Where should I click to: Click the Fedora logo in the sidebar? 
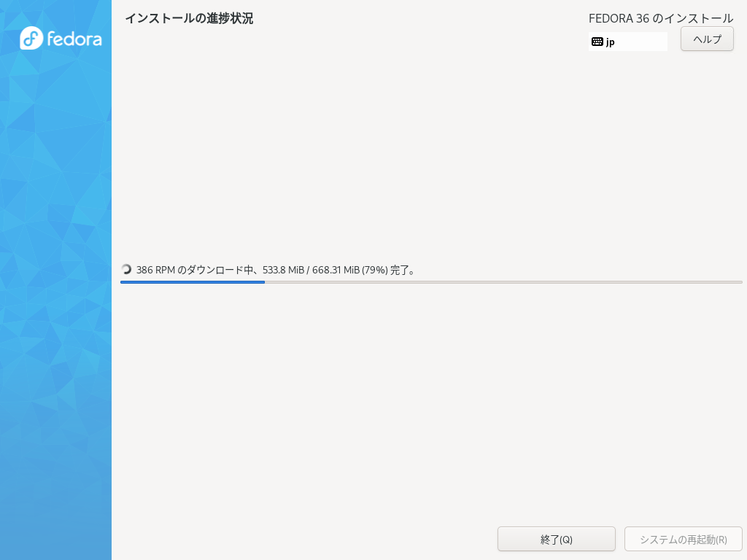[61, 38]
